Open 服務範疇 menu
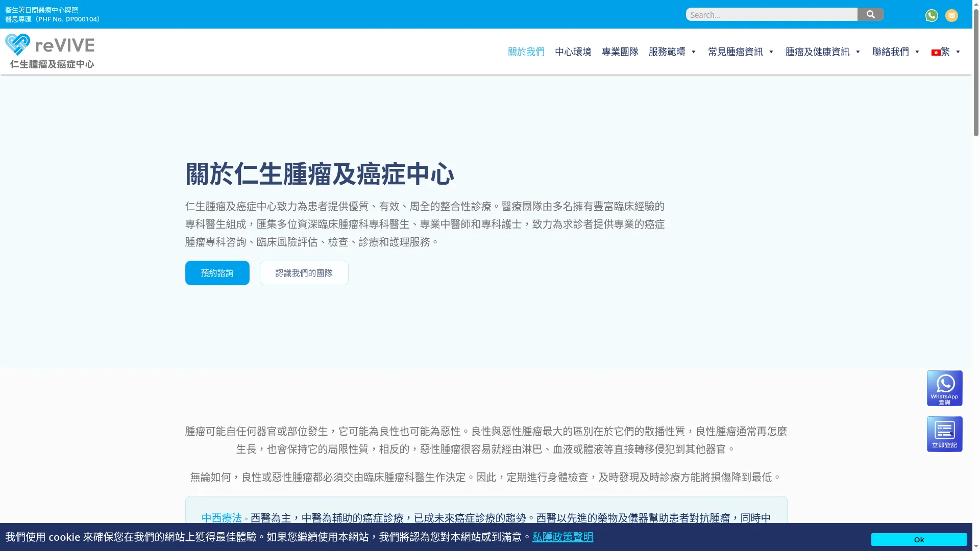Image resolution: width=980 pixels, height=551 pixels. tap(667, 52)
